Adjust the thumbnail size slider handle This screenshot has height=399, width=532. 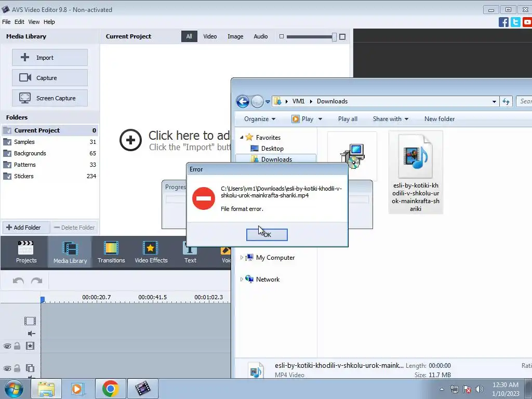click(x=334, y=37)
